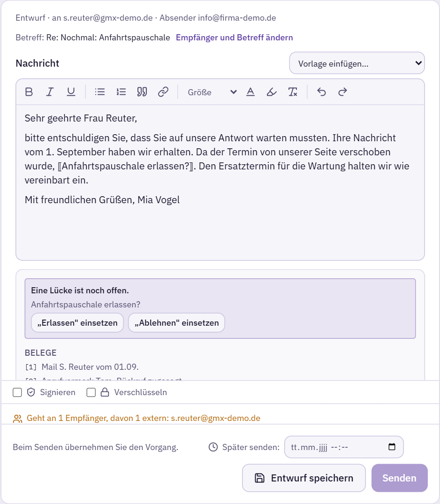Screen dimensions: 440x504
Task: Open the Vorlage einfügen dropdown
Action: [357, 63]
